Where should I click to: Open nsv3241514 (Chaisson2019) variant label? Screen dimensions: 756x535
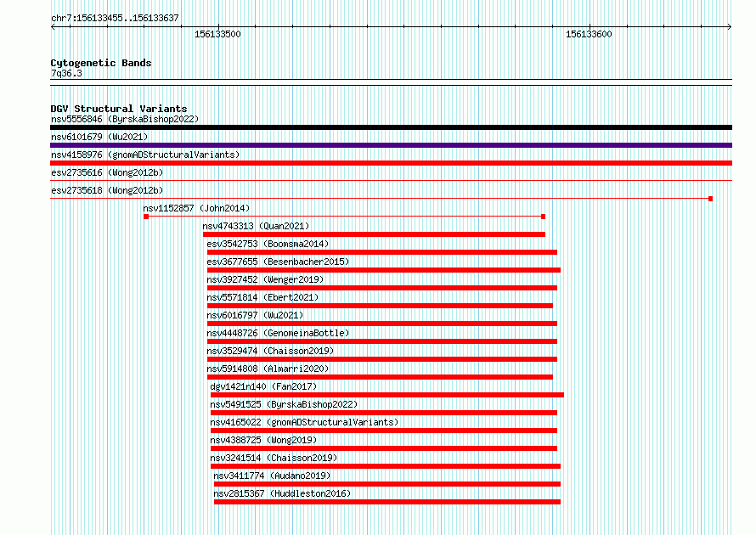tap(274, 458)
